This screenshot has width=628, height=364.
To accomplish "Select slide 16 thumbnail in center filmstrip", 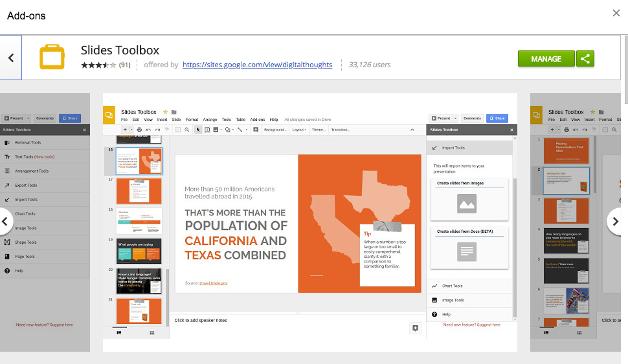I will [x=139, y=161].
